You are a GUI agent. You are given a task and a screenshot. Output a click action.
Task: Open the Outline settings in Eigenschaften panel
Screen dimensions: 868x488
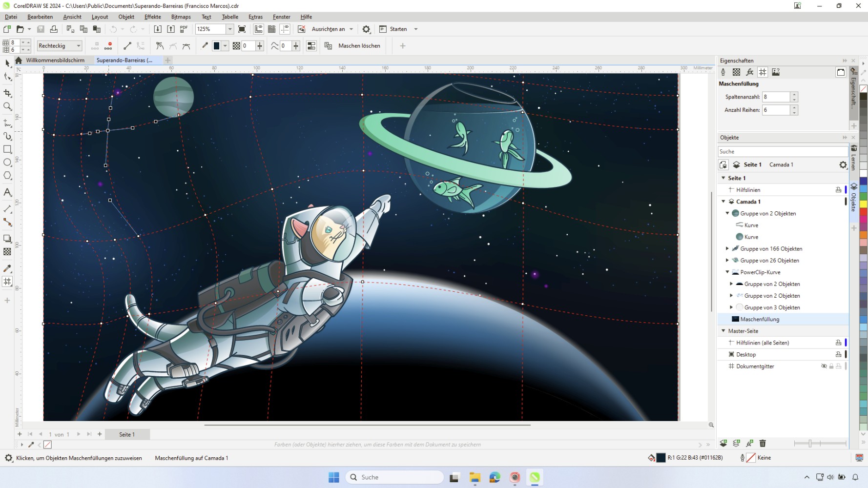click(x=723, y=72)
